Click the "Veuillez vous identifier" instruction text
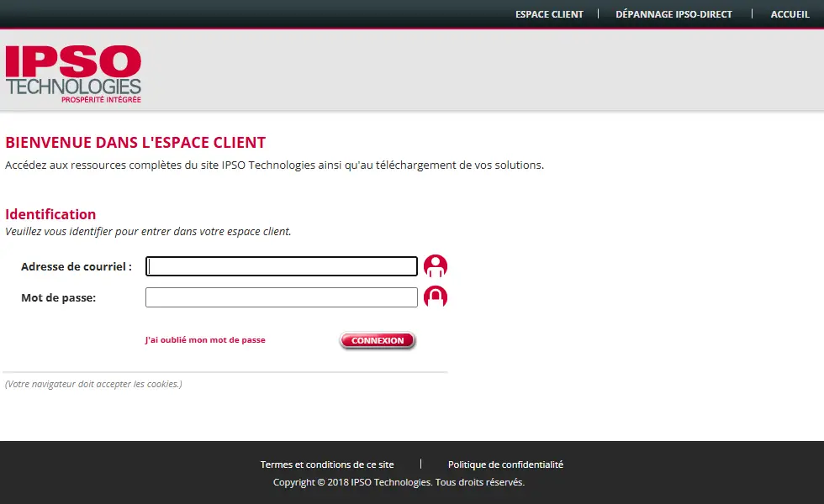This screenshot has width=824, height=504. point(148,232)
